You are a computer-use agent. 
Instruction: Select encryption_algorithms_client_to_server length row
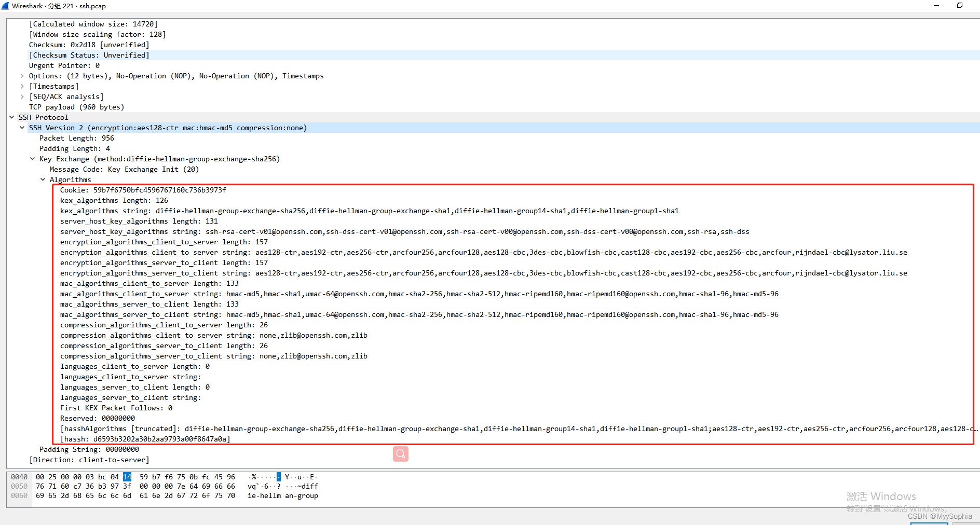click(x=164, y=242)
